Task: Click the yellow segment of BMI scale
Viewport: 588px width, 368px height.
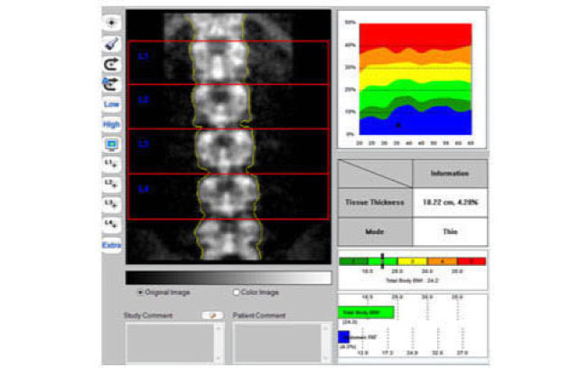Action: click(x=413, y=261)
